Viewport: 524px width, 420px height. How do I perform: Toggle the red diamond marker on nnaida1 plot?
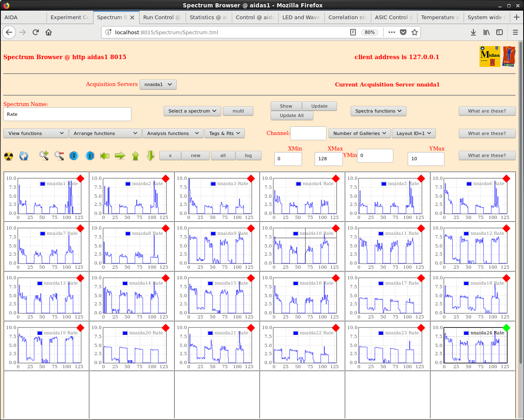click(80, 179)
